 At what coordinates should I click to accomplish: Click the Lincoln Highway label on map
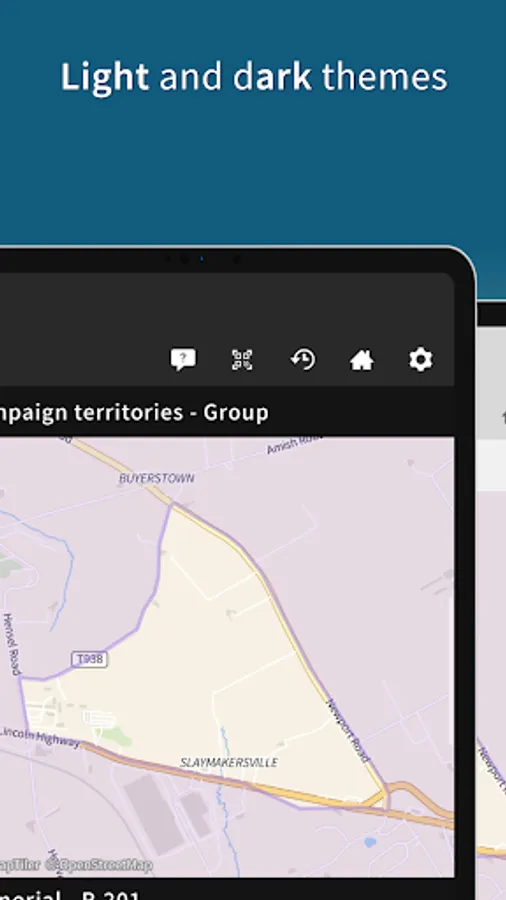point(40,738)
